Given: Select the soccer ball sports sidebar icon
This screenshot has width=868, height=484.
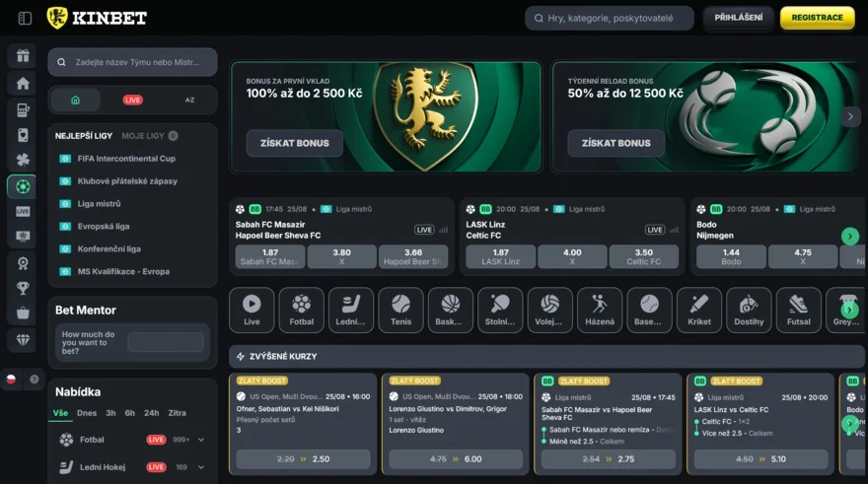Looking at the screenshot, I should click(23, 186).
